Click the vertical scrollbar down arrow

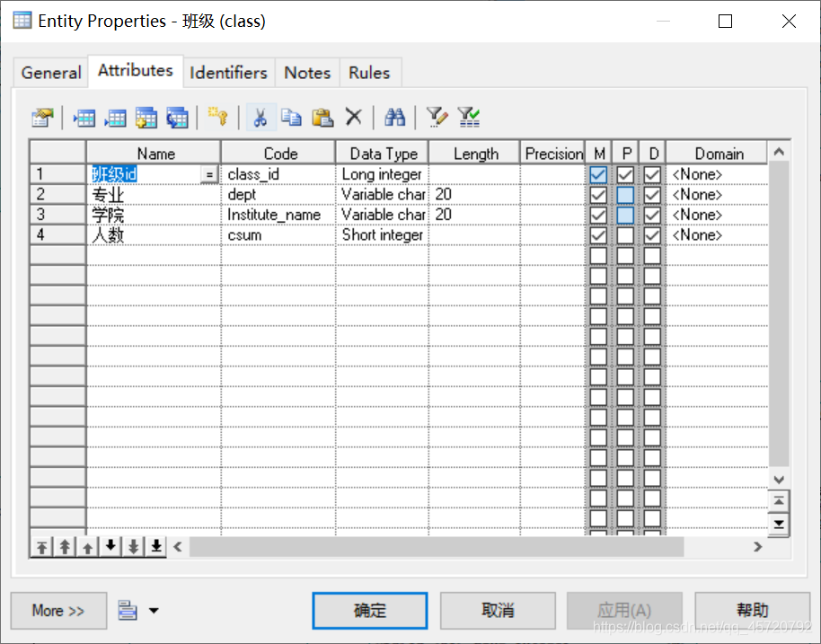779,479
